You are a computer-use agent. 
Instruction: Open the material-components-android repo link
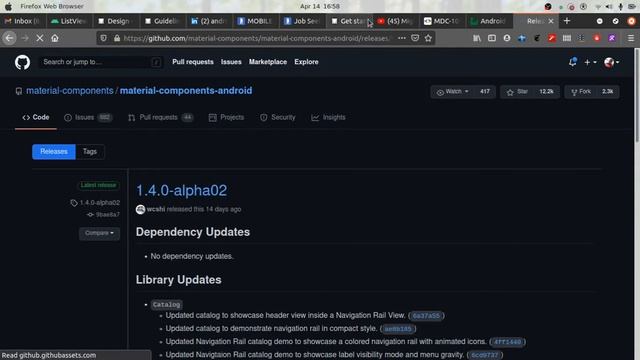point(186,91)
